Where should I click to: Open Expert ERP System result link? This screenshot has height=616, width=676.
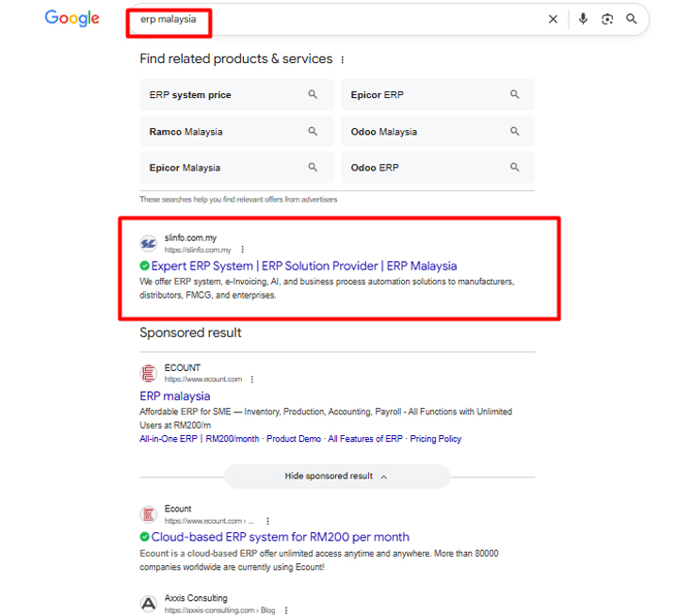tap(304, 266)
